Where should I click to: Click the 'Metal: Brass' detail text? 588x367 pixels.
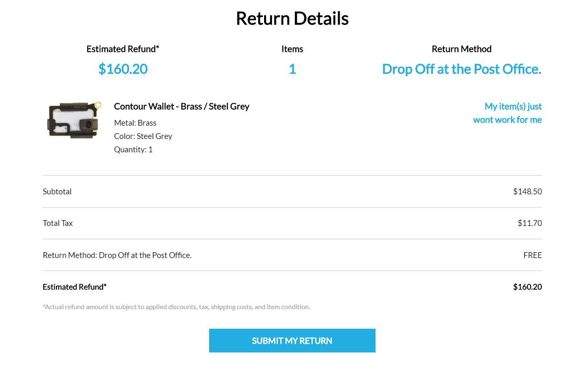(135, 122)
